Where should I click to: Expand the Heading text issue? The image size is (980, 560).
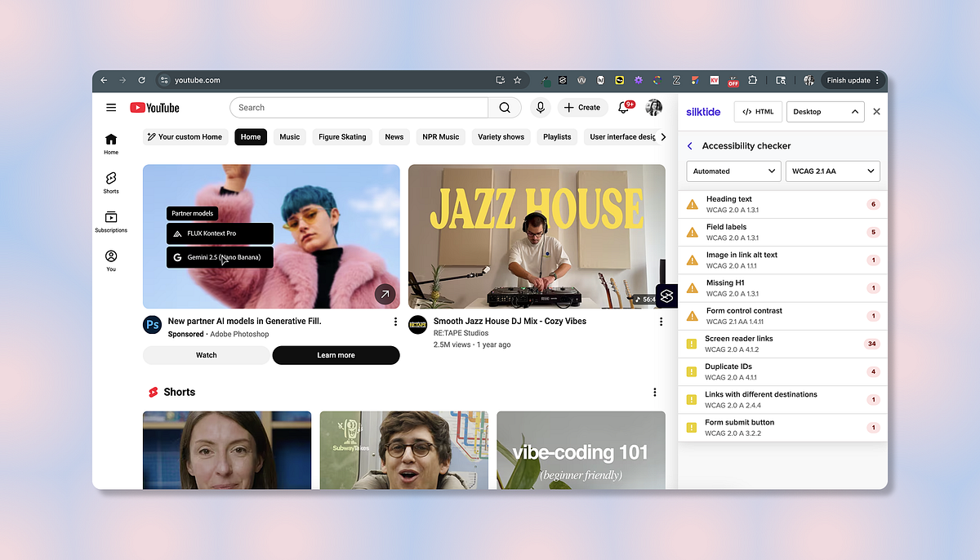pos(782,204)
